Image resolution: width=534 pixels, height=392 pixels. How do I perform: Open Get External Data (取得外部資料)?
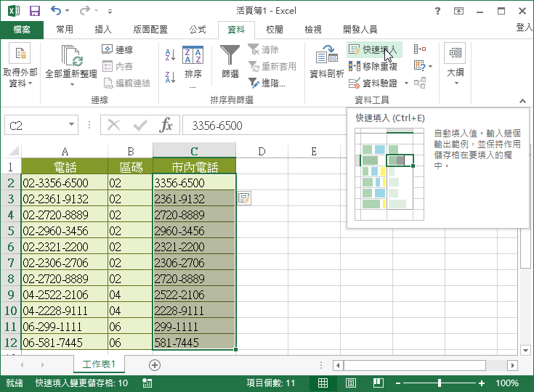[20, 65]
